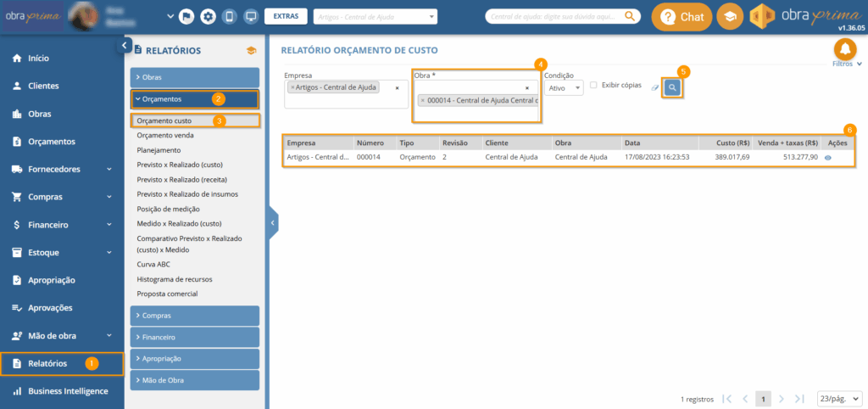Select Relatórios in sidebar
Viewport: 868px width, 409px height.
coord(62,363)
